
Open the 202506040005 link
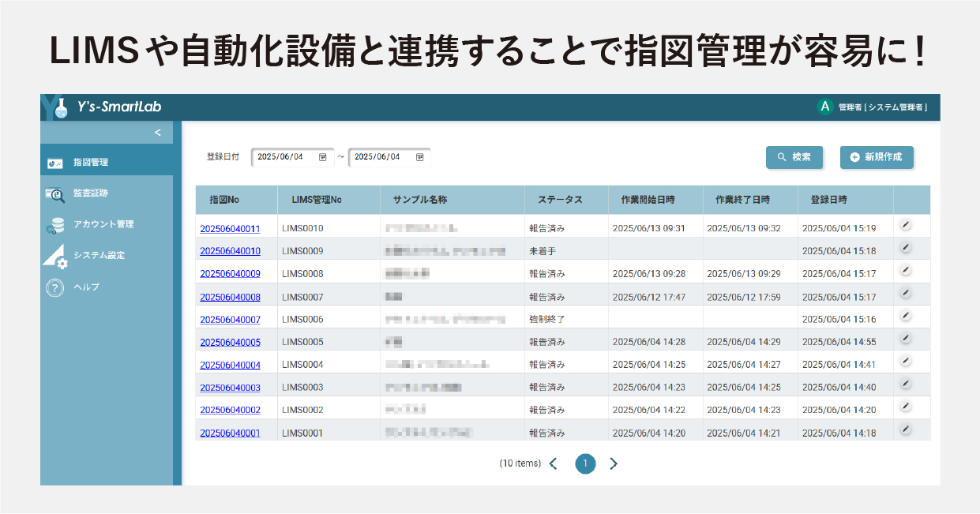[x=230, y=343]
